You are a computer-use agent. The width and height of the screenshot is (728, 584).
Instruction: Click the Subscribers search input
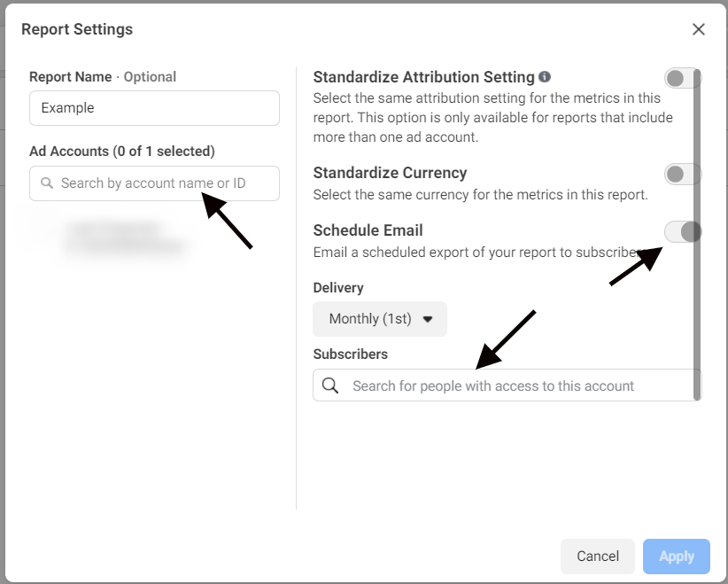pyautogui.click(x=496, y=385)
